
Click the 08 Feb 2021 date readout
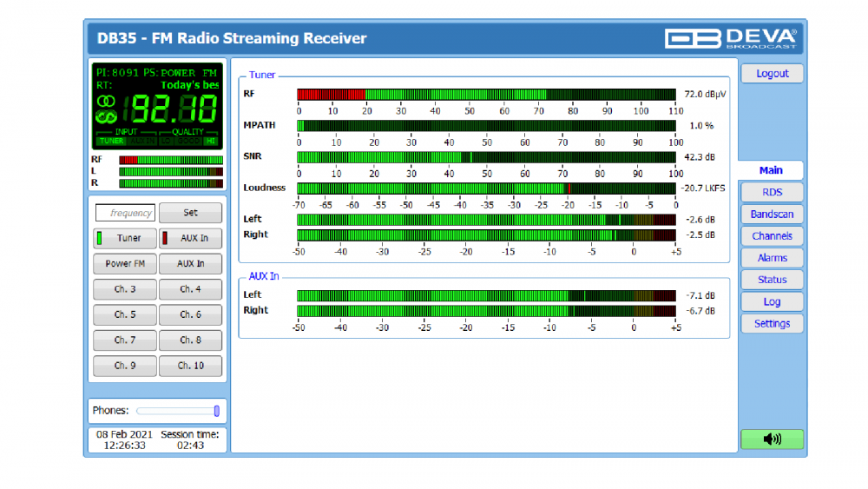(124, 434)
